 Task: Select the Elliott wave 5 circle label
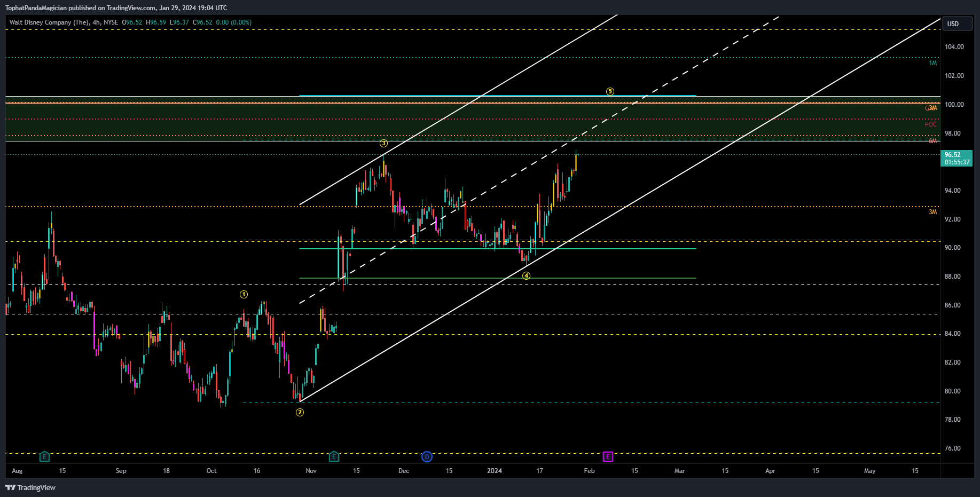click(610, 91)
